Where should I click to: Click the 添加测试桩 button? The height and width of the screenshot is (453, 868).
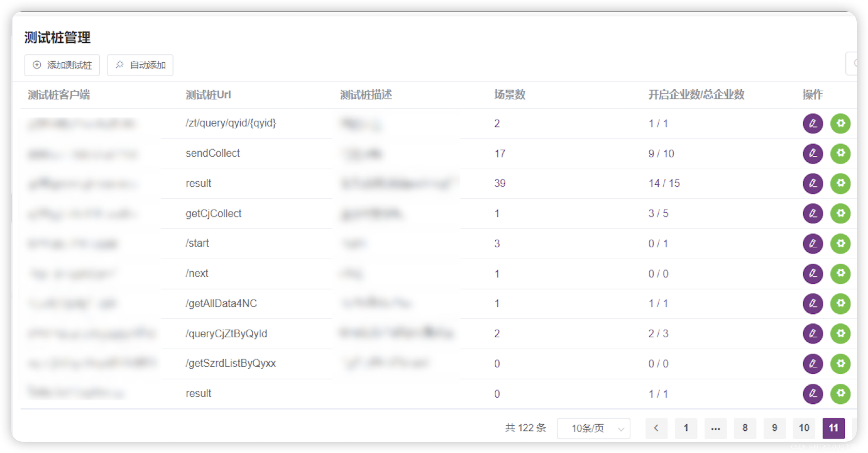(x=62, y=65)
